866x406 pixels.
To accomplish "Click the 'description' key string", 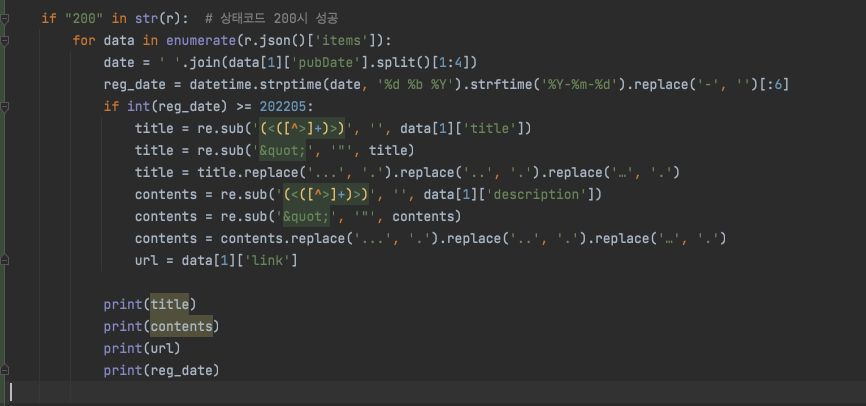I will (541, 195).
